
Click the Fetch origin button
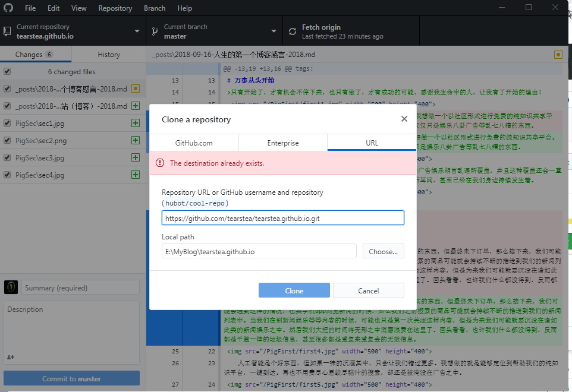tap(351, 31)
